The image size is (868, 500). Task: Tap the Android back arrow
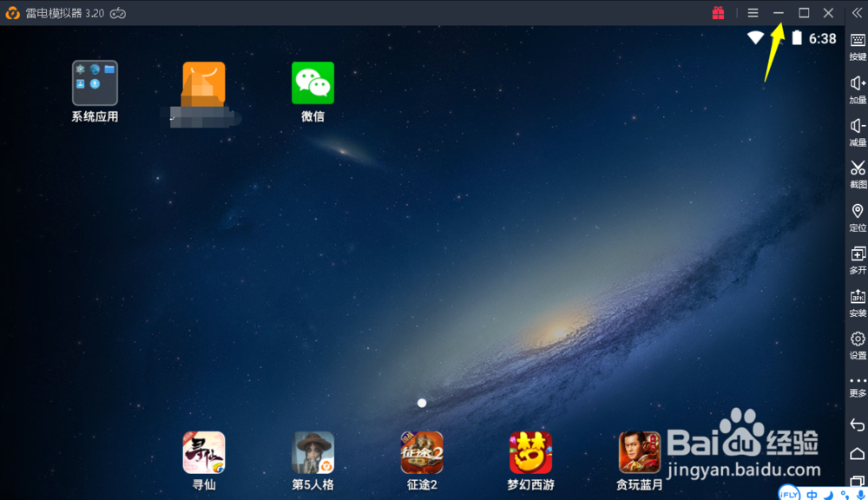coord(858,424)
